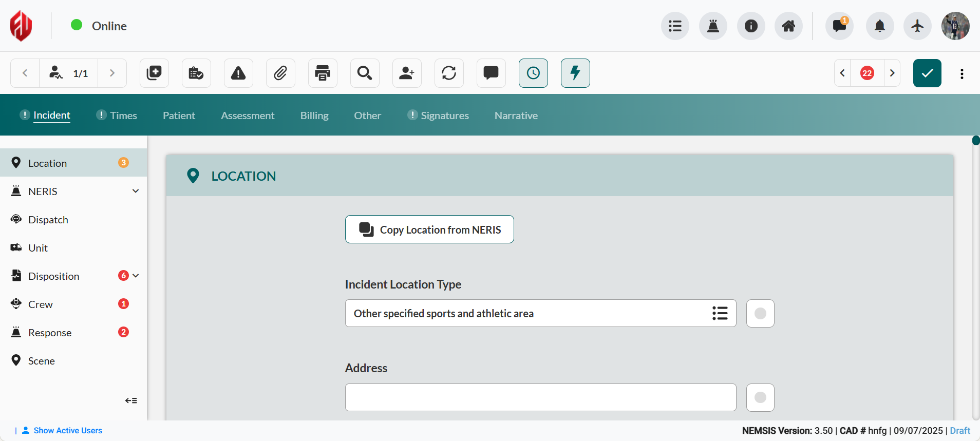This screenshot has height=441, width=980.
Task: Expand the Disposition section chevron
Action: tap(136, 276)
